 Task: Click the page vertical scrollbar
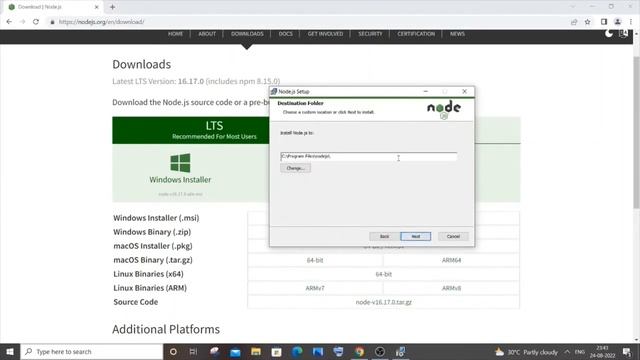pyautogui.click(x=636, y=133)
